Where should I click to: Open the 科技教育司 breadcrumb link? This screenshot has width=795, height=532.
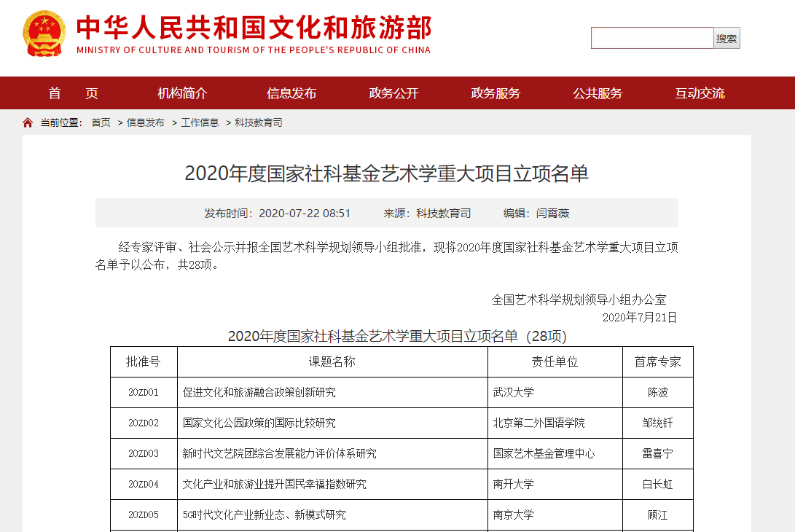coord(258,122)
